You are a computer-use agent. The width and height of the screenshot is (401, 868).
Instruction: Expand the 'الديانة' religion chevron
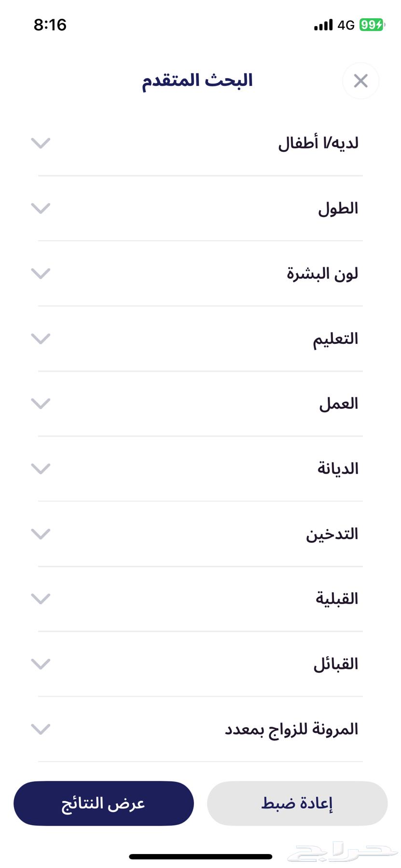tap(41, 469)
